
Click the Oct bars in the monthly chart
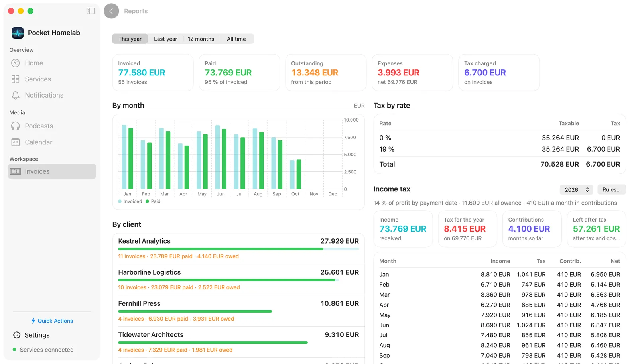pyautogui.click(x=295, y=175)
